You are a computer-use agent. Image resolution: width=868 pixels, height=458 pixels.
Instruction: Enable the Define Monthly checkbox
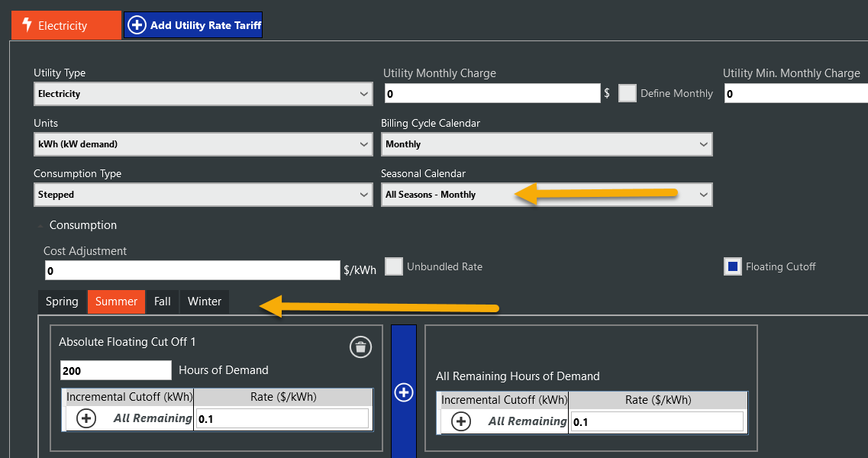pos(627,93)
